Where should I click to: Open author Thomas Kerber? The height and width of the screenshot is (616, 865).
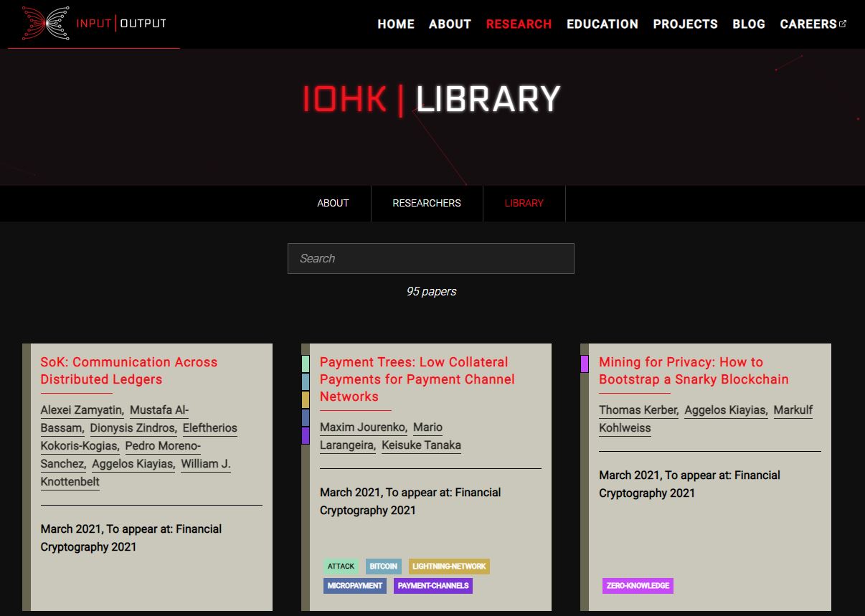click(x=638, y=410)
